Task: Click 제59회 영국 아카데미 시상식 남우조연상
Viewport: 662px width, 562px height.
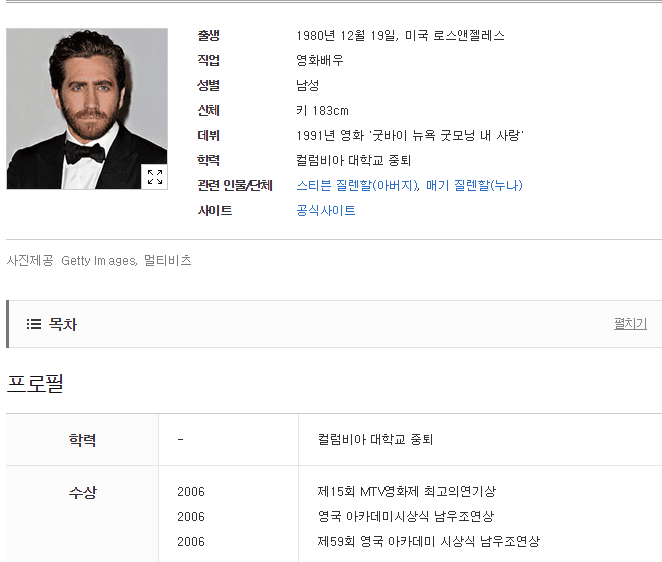Action: pyautogui.click(x=429, y=541)
